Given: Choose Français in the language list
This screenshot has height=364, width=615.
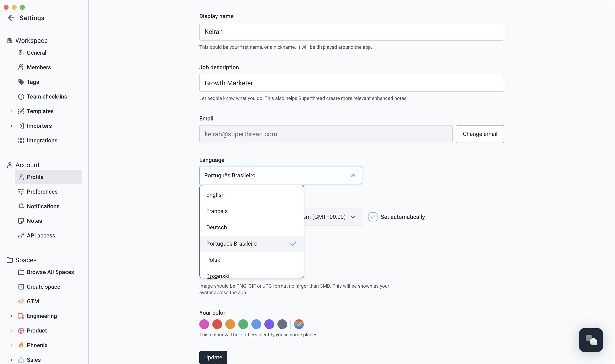Looking at the screenshot, I should pyautogui.click(x=217, y=211).
